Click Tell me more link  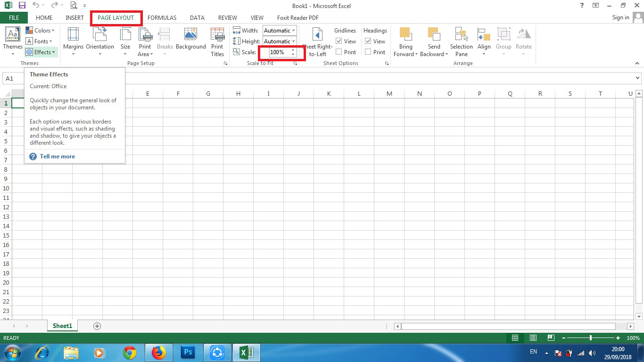click(58, 156)
